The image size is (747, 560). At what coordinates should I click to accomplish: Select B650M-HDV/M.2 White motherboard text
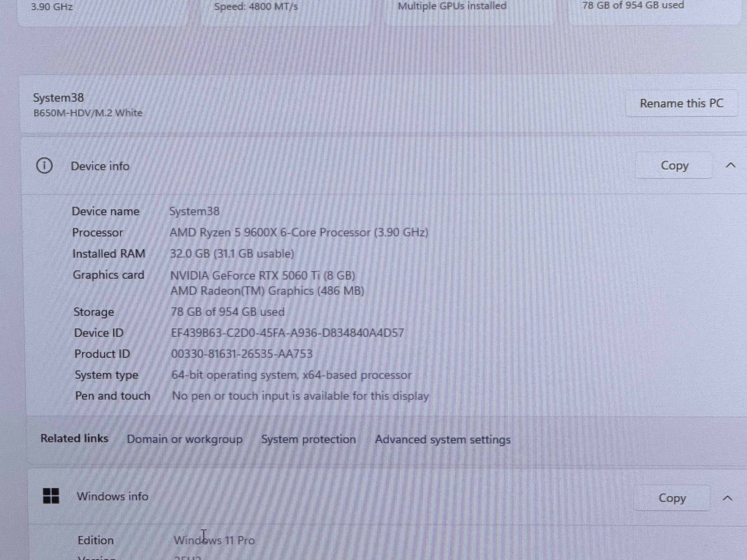(88, 113)
